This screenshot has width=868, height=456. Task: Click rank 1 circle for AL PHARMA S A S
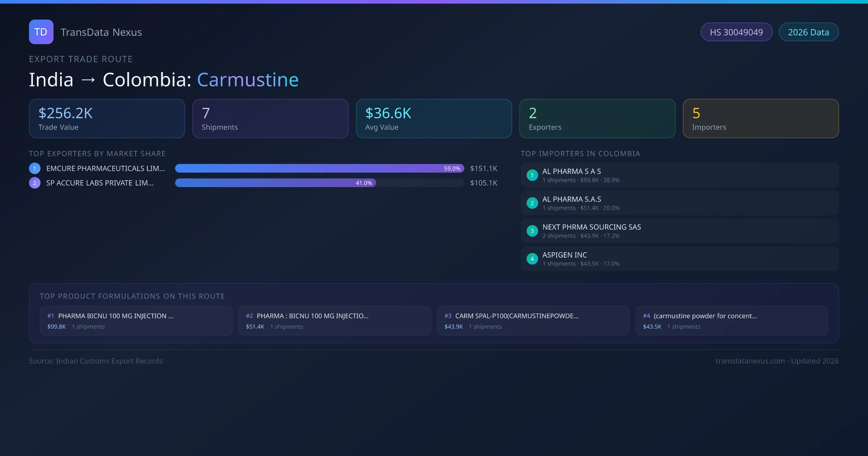(532, 175)
